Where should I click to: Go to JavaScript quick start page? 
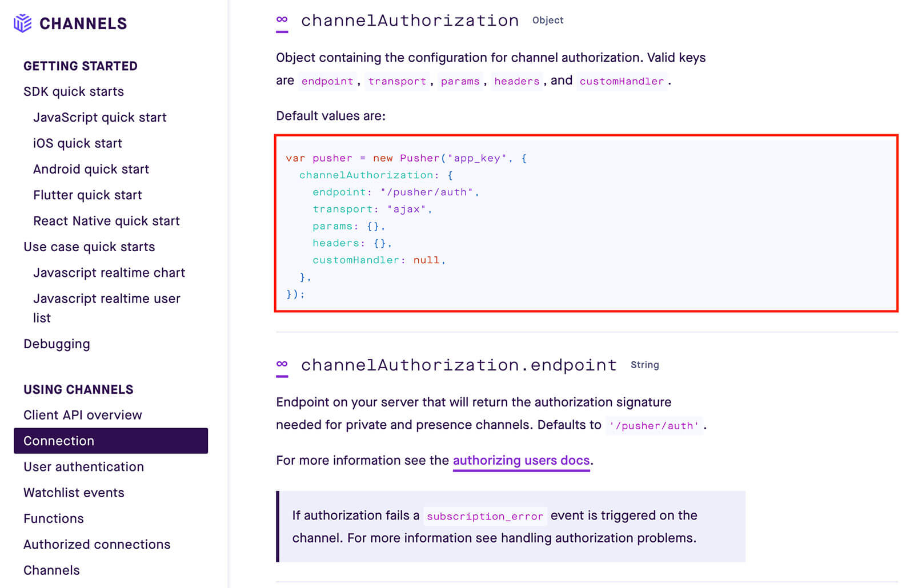99,117
